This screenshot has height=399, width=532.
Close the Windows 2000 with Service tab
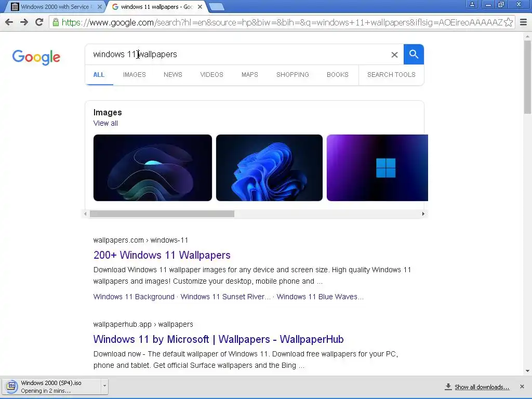click(100, 7)
